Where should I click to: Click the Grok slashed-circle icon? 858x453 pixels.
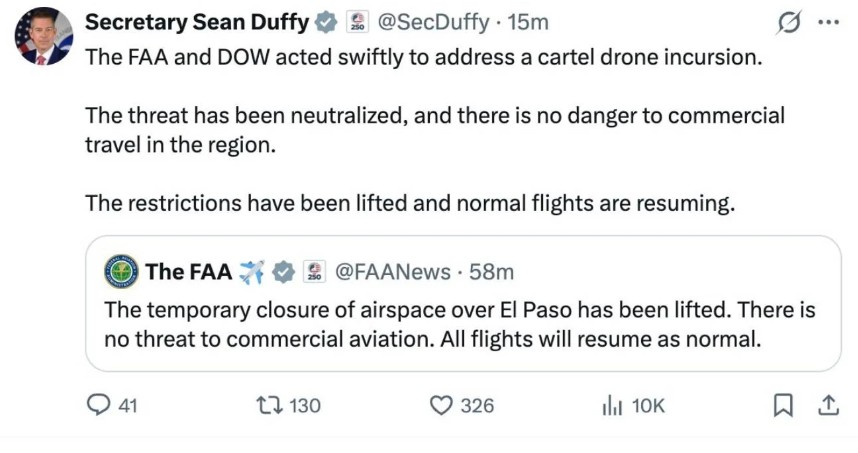point(789,23)
